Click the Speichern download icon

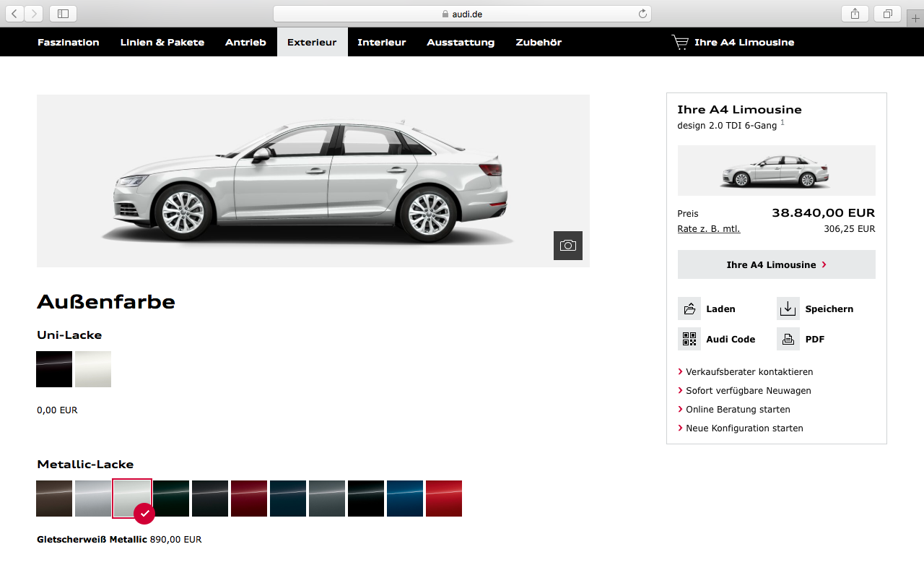point(788,309)
